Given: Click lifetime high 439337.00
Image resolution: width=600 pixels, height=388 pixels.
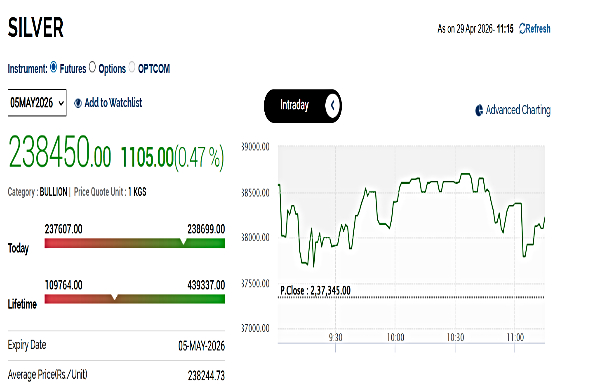Looking at the screenshot, I should (x=206, y=285).
